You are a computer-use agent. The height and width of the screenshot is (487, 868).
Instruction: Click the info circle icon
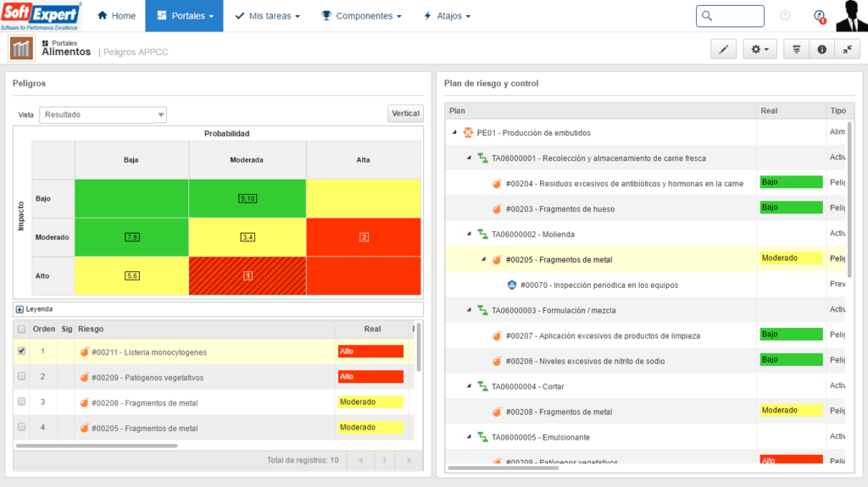point(821,50)
